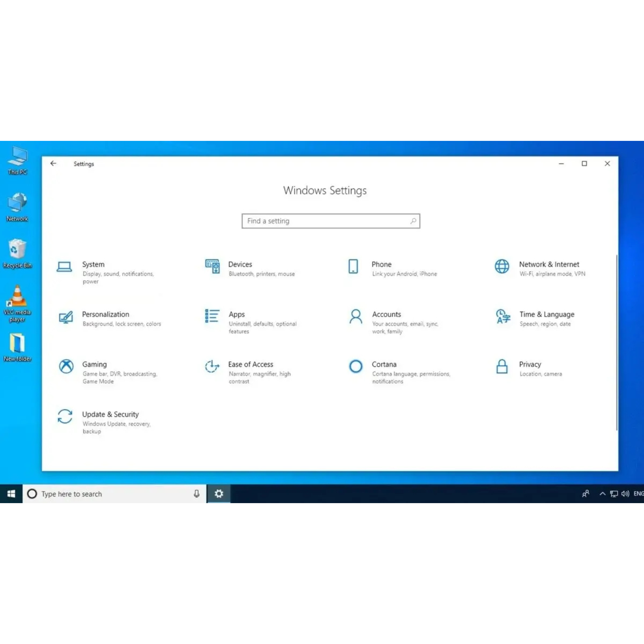Click the back arrow in Settings
Image resolution: width=644 pixels, height=644 pixels.
53,163
